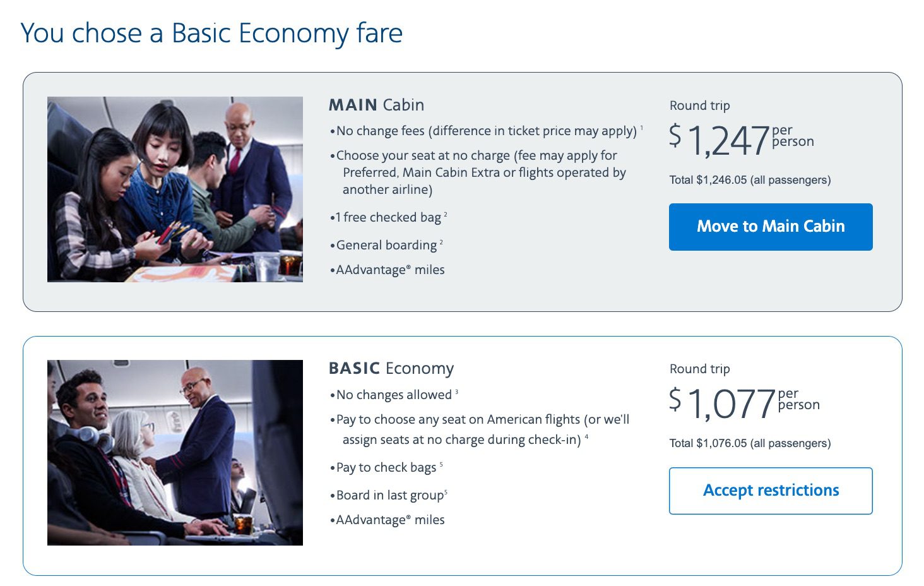The height and width of the screenshot is (586, 924).
Task: Click the Round trip label above Main Cabin price
Action: coord(699,105)
